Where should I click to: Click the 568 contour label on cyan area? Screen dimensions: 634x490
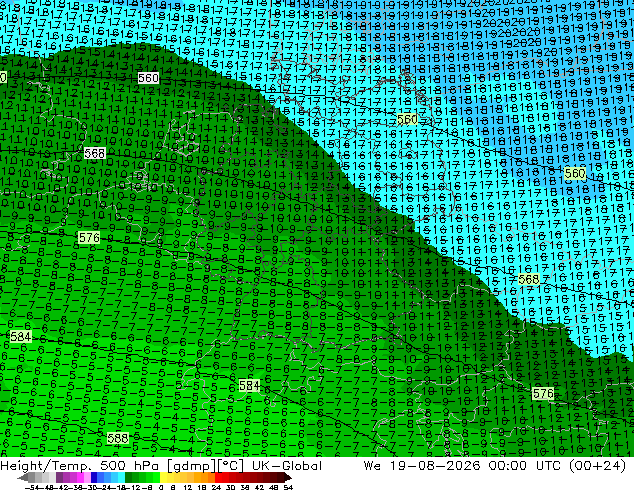(x=528, y=279)
